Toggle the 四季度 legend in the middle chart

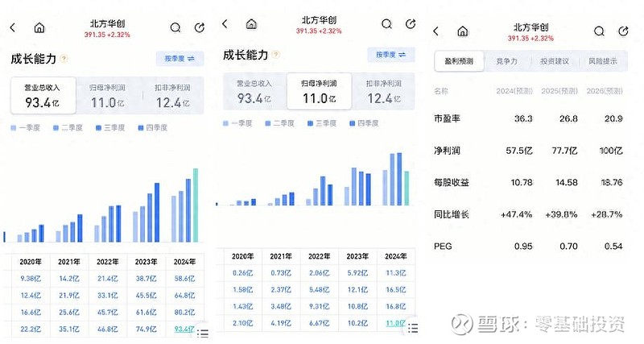pyautogui.click(x=364, y=123)
